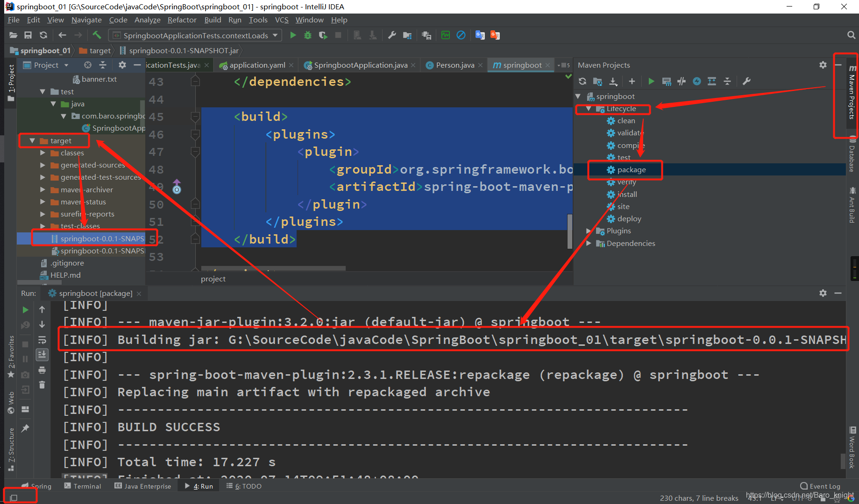859x504 pixels.
Task: Run Maven build green play icon
Action: coord(651,81)
